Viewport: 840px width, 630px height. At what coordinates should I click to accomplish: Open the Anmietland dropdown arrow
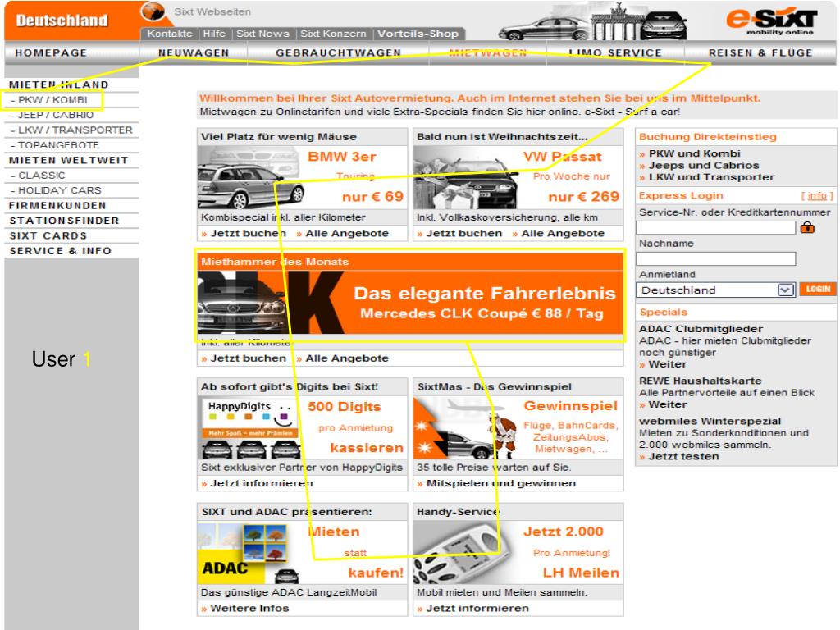pos(785,290)
